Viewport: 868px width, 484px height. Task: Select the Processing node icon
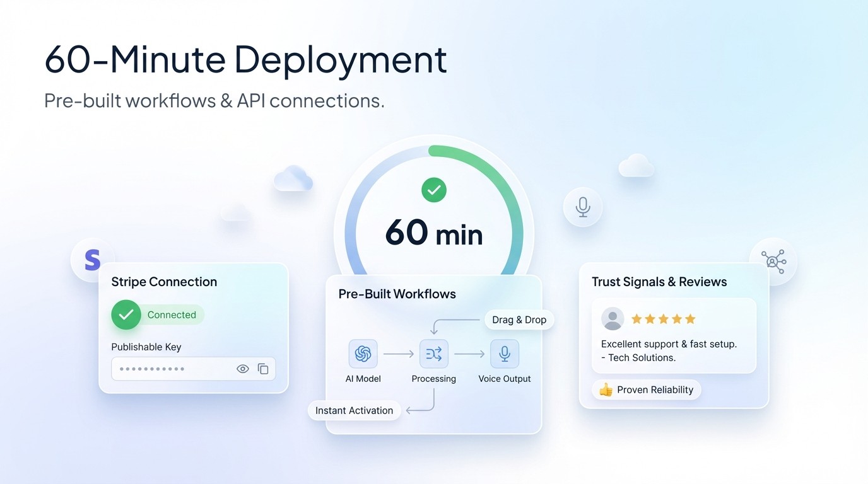(x=433, y=354)
